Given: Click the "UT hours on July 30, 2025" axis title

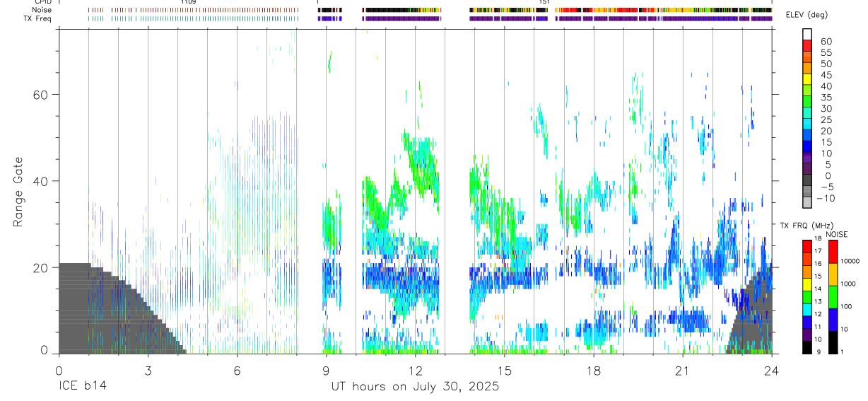Looking at the screenshot, I should click(x=416, y=387).
